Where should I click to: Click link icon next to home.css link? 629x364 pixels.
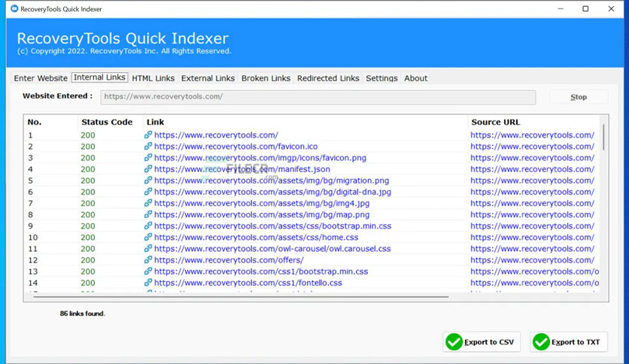(148, 237)
